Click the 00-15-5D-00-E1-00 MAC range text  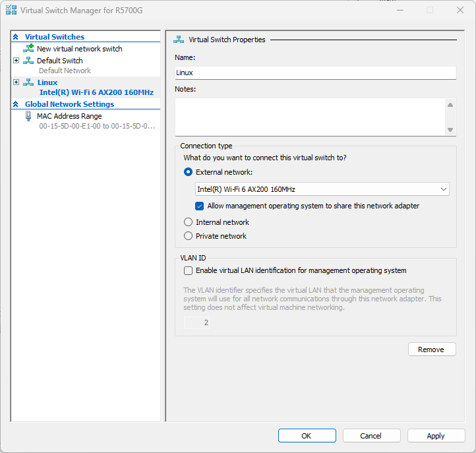pos(97,126)
